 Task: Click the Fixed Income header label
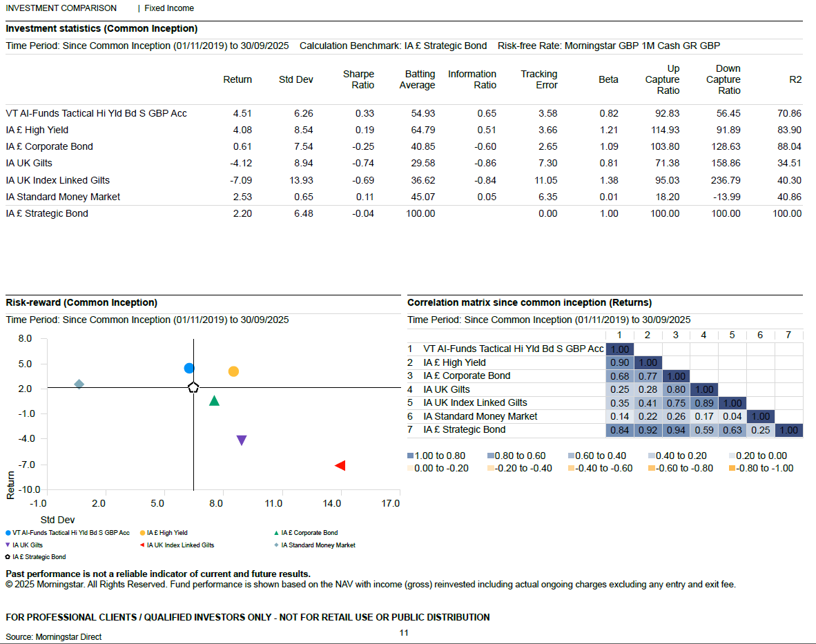pyautogui.click(x=169, y=8)
